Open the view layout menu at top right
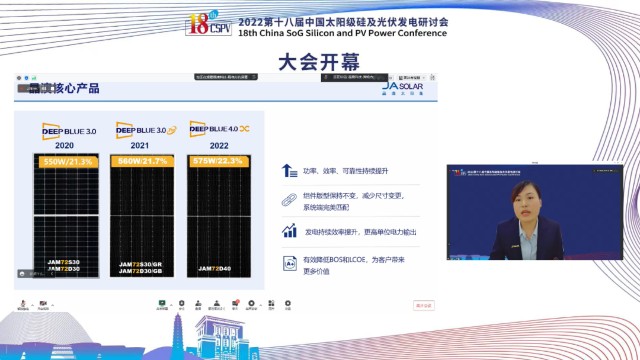 [412, 78]
